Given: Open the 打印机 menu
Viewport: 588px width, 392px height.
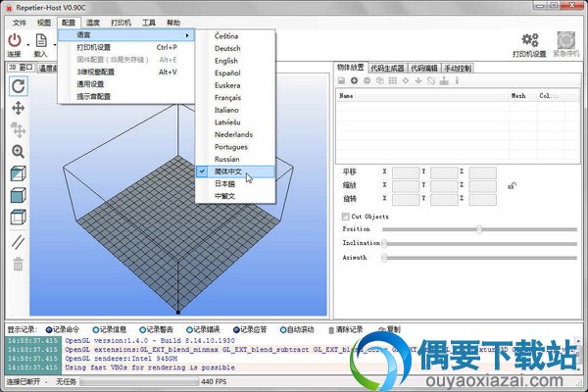Looking at the screenshot, I should point(121,23).
